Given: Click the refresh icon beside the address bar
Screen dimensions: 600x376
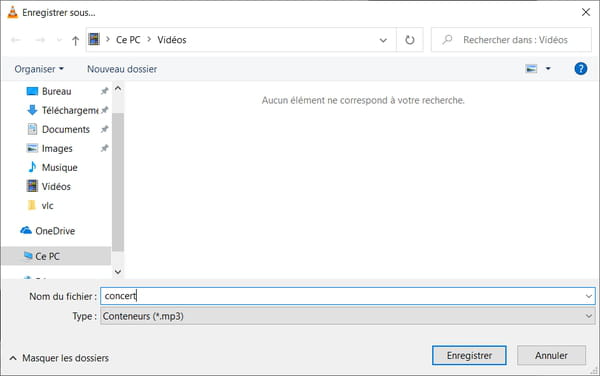Looking at the screenshot, I should [409, 40].
